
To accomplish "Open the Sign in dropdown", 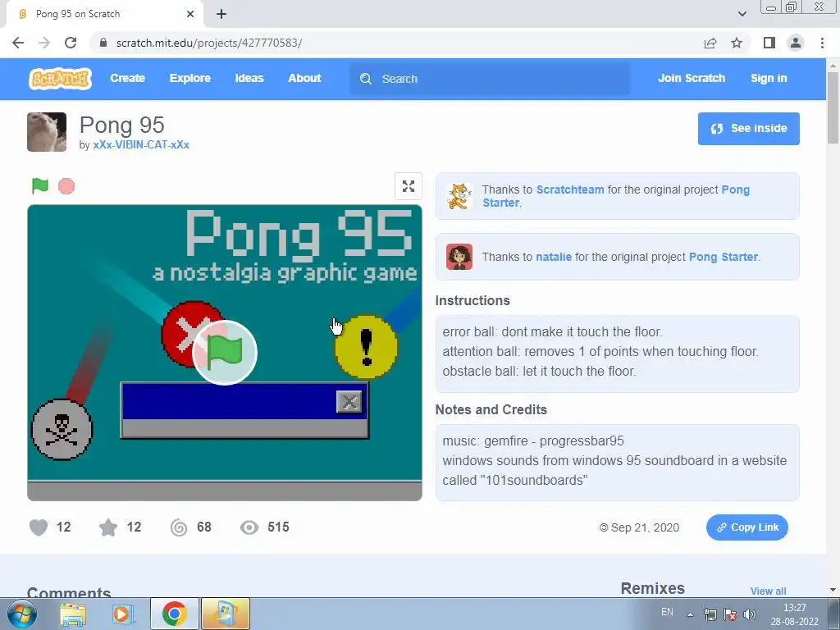I will [768, 78].
